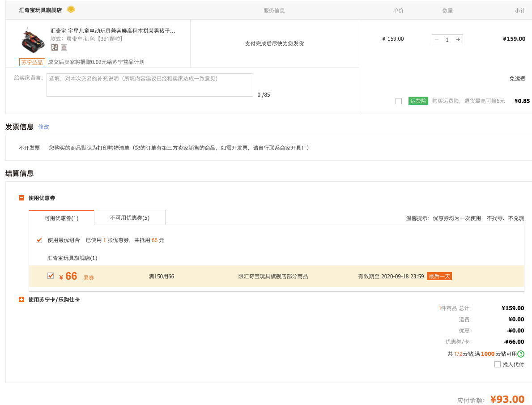This screenshot has width=532, height=405.
Task: Click the 满150用66 coupon condition text
Action: [162, 276]
